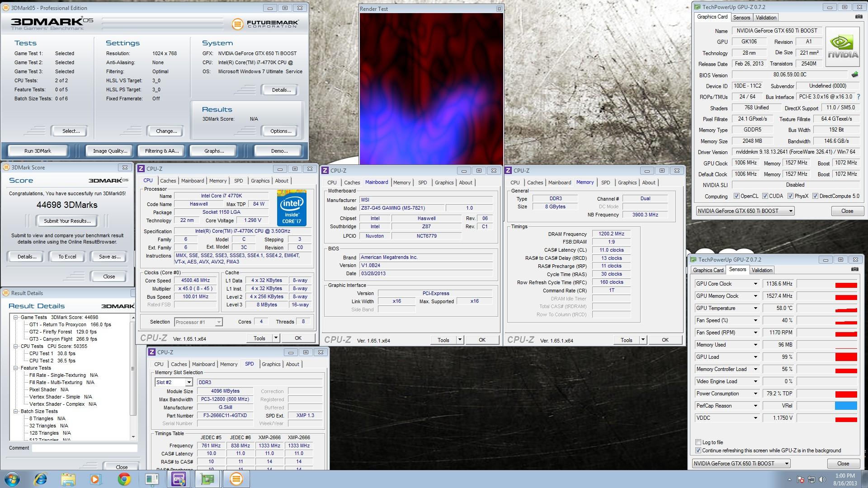
Task: Open the GPU Core Clock sensor dropdown
Action: (755, 284)
